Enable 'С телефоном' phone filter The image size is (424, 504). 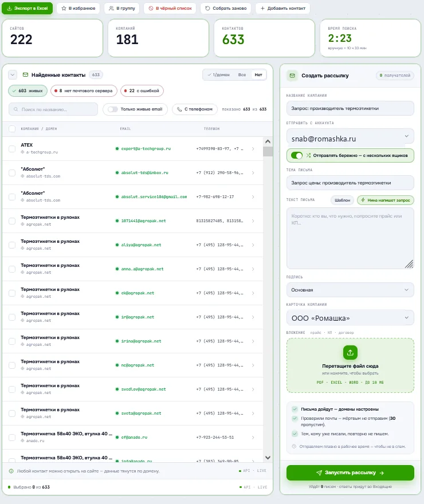pyautogui.click(x=195, y=109)
